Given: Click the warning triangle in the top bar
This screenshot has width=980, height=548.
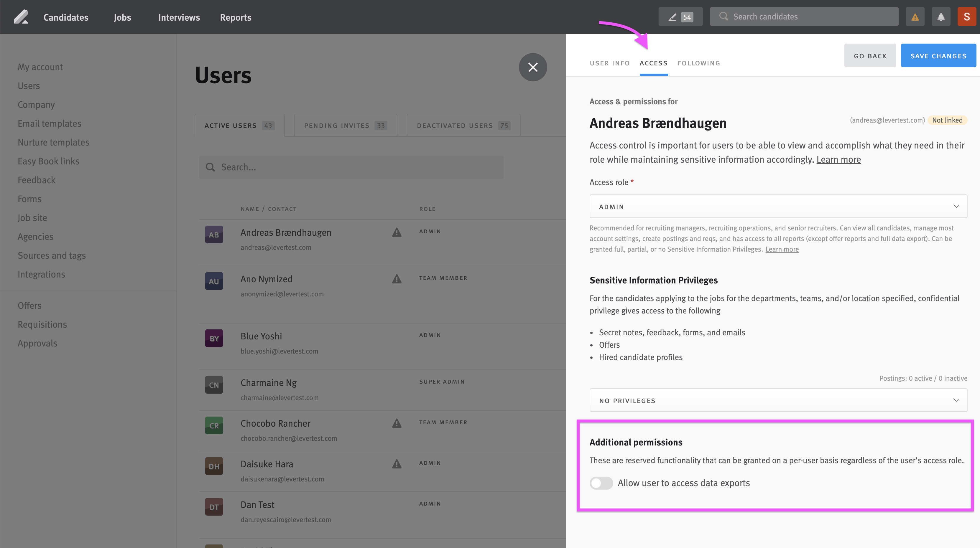Looking at the screenshot, I should point(915,17).
